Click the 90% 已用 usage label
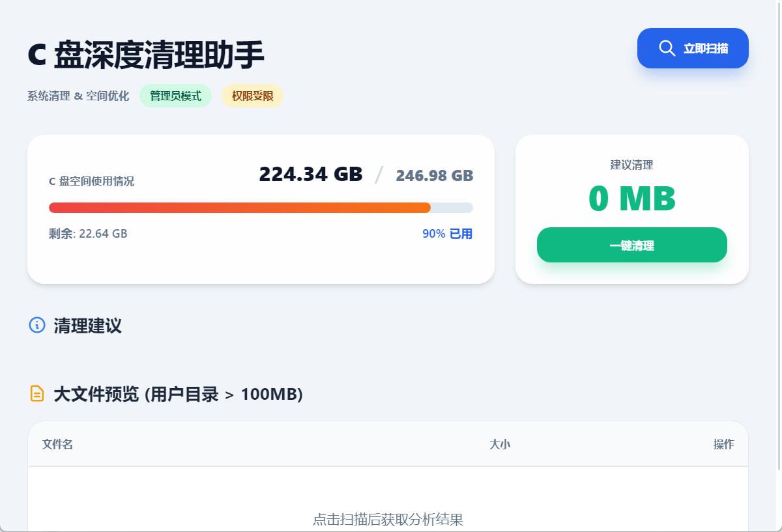The height and width of the screenshot is (532, 782). click(x=447, y=234)
